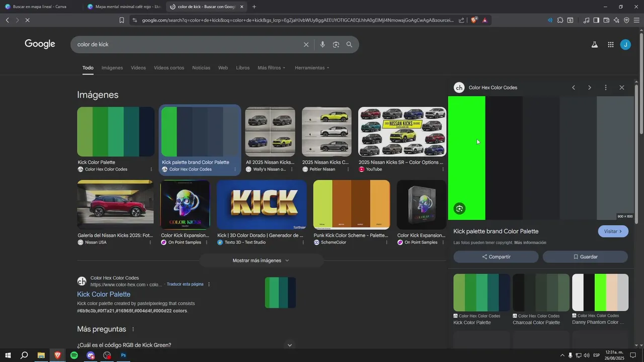Close the image preview panel
The image size is (644, 362).
[622, 87]
